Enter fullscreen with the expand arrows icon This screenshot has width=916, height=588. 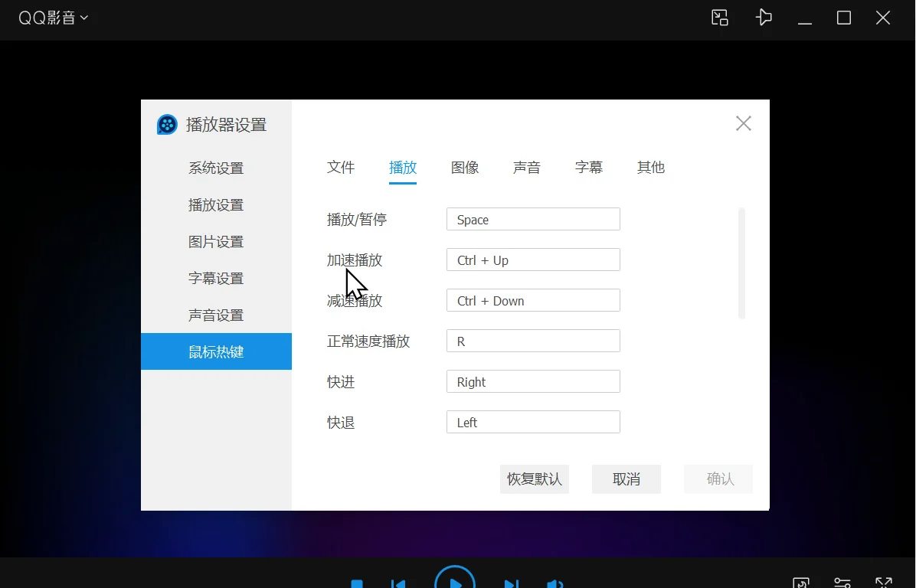point(883,582)
